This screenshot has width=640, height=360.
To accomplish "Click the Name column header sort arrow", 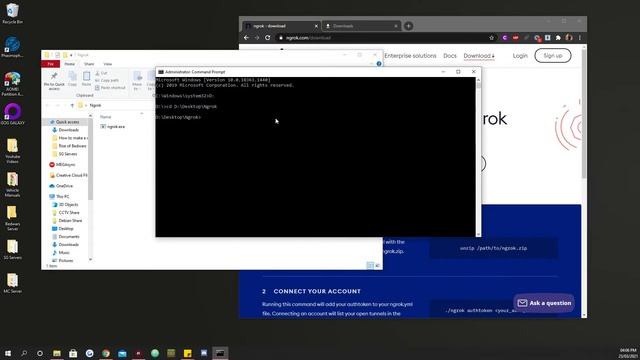I will pos(142,113).
